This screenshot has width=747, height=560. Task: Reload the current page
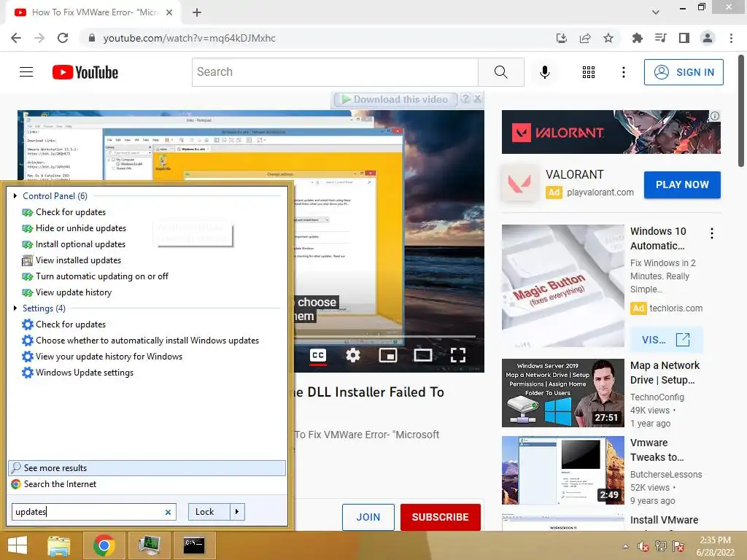pos(63,38)
